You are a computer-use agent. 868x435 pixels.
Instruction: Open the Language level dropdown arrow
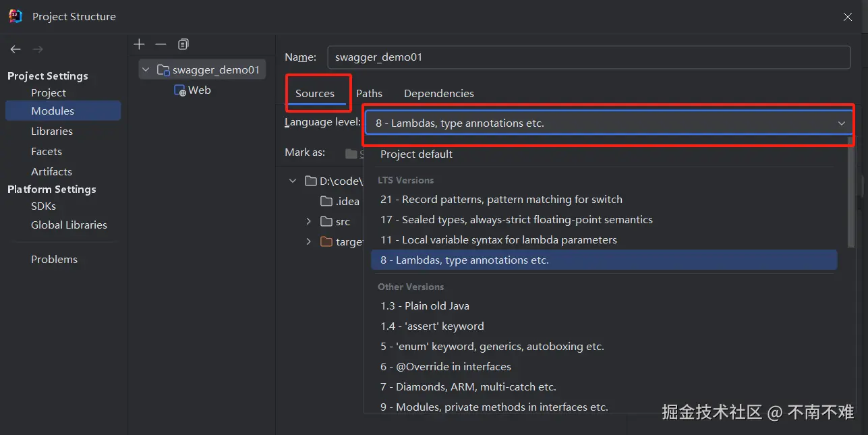click(841, 123)
